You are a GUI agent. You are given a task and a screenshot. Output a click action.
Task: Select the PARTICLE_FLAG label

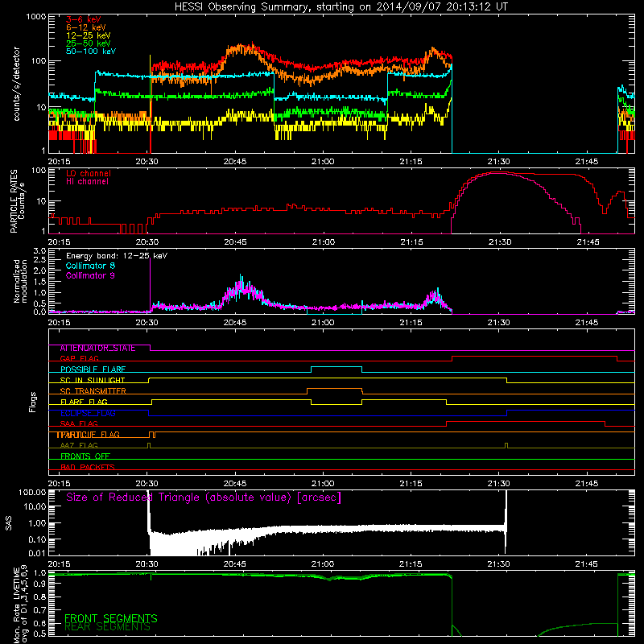tap(89, 435)
